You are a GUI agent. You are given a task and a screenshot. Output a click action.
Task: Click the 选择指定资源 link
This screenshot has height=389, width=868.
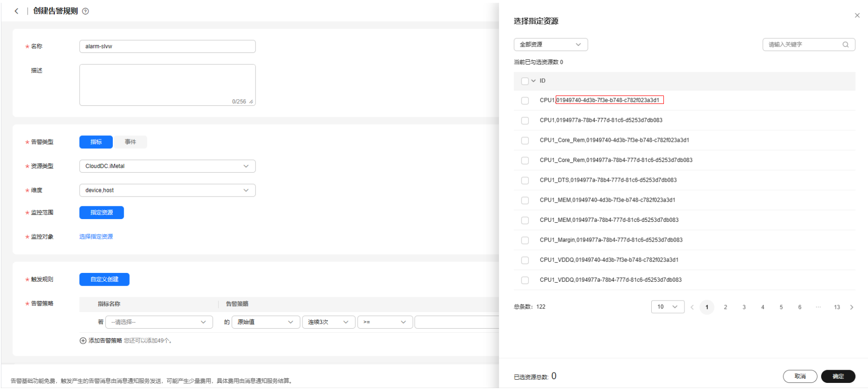pos(96,237)
